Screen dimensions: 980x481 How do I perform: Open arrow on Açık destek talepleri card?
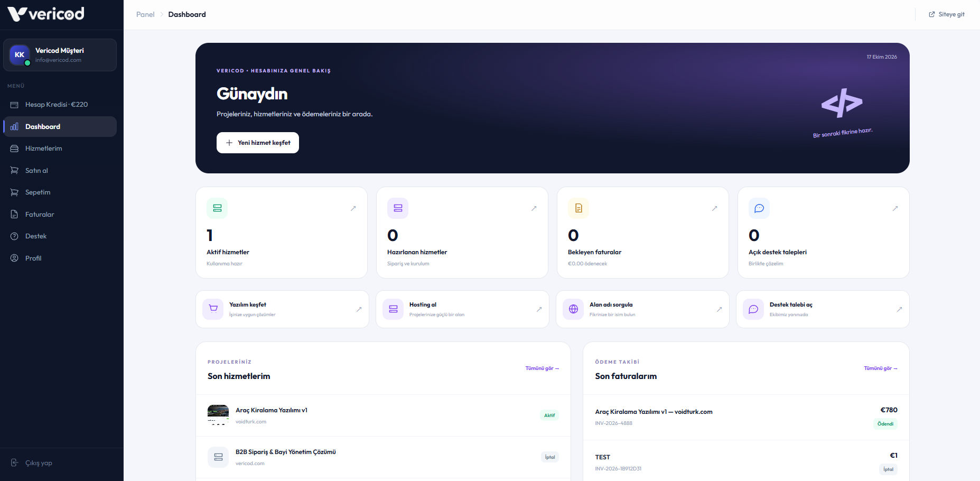point(895,208)
